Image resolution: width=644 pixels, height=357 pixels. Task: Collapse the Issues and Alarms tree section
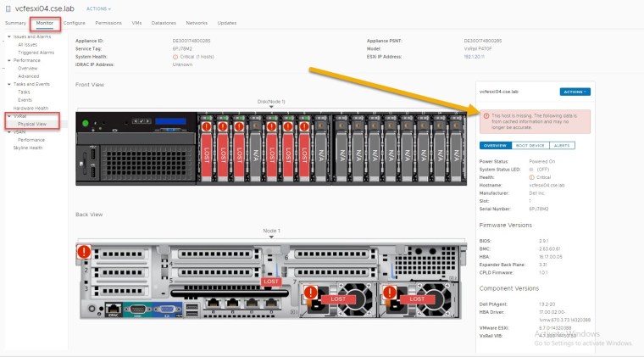[x=9, y=37]
